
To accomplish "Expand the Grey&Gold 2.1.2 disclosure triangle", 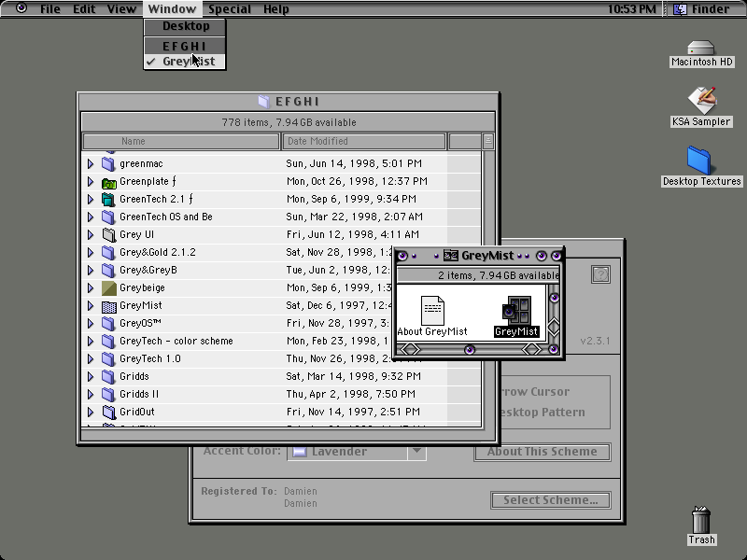I will pos(91,252).
